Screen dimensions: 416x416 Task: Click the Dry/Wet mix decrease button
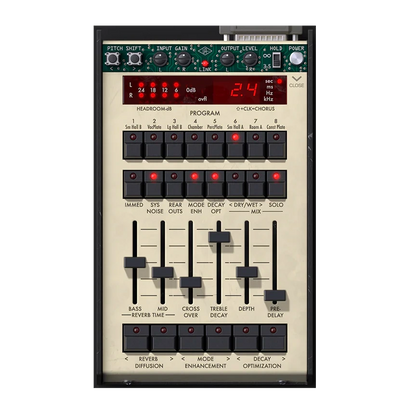[x=235, y=184]
